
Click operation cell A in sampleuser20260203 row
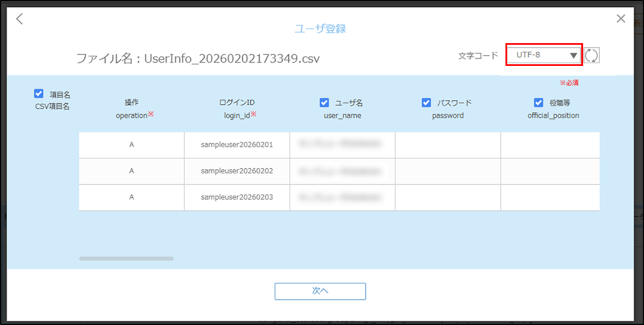click(x=132, y=197)
